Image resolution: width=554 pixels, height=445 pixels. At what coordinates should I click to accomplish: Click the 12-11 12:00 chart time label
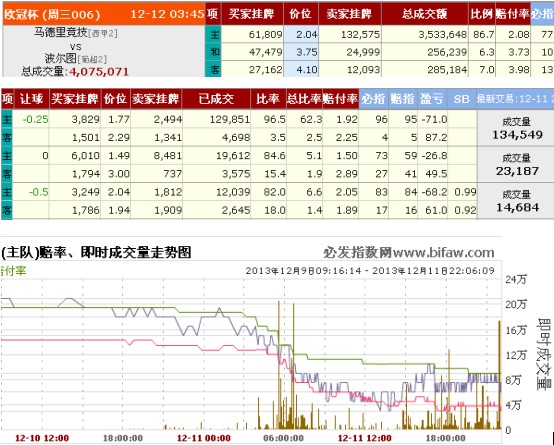point(365,438)
